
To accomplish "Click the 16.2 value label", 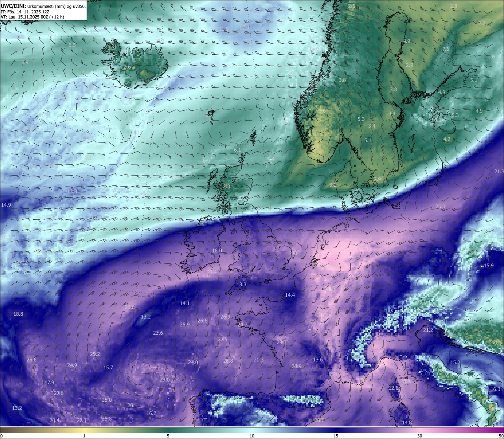I will [x=151, y=413].
